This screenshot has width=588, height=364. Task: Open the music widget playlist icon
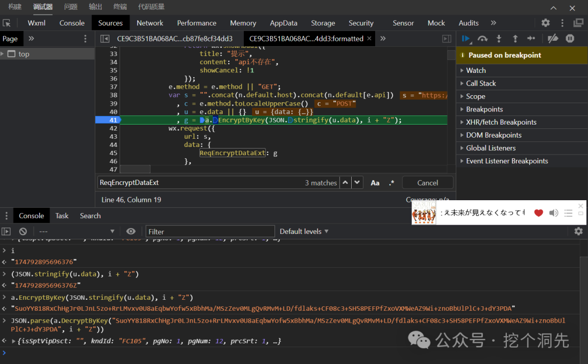click(x=568, y=213)
